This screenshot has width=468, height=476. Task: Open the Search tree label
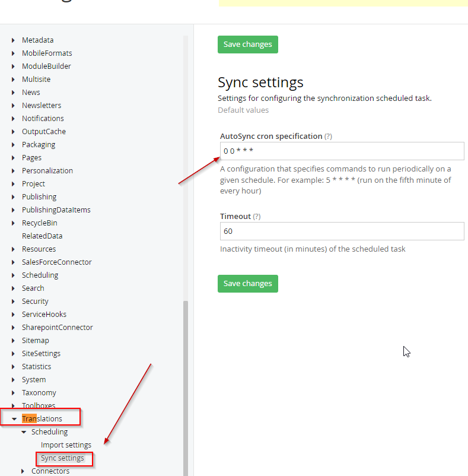[33, 288]
